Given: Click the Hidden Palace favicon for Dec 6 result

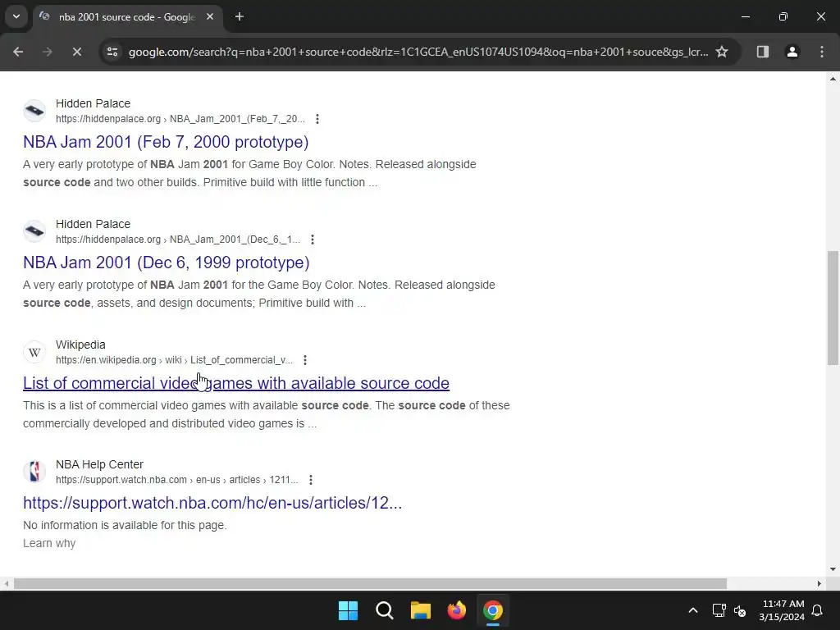Looking at the screenshot, I should coord(34,231).
